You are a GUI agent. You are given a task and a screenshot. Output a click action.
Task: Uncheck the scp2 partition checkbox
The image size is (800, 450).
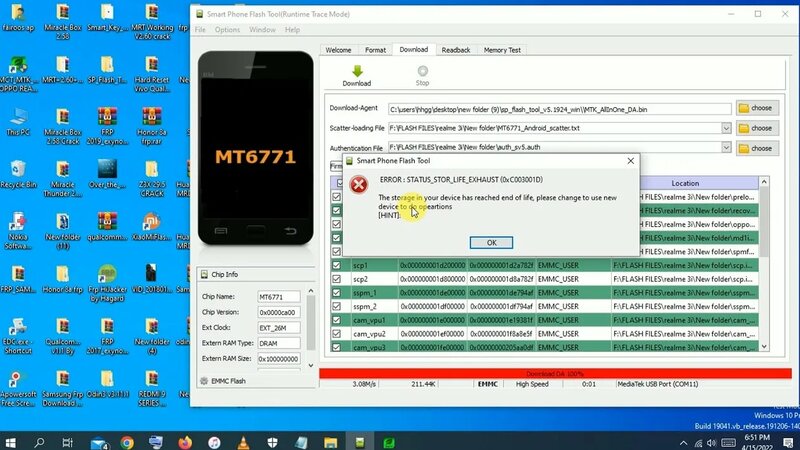336,279
